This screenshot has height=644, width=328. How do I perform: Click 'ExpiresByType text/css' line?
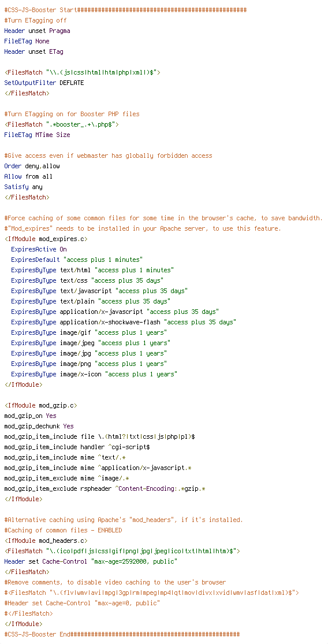click(87, 280)
